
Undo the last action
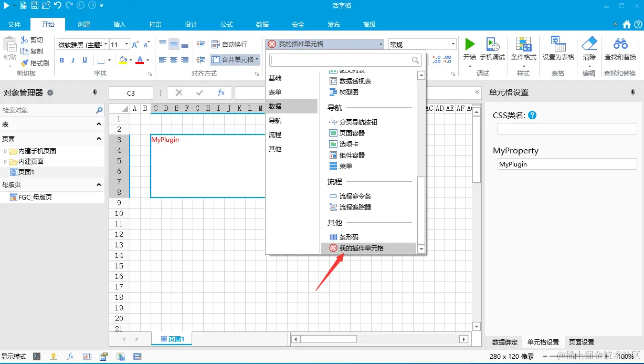(x=57, y=5)
